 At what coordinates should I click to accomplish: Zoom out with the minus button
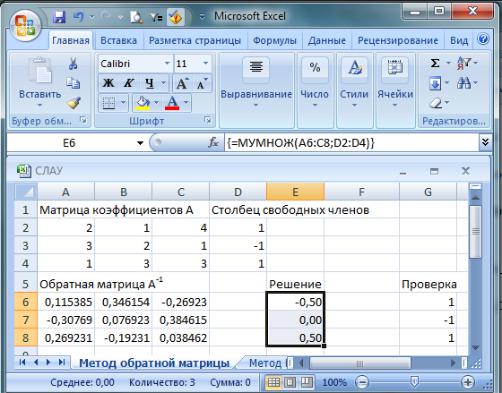pyautogui.click(x=362, y=382)
